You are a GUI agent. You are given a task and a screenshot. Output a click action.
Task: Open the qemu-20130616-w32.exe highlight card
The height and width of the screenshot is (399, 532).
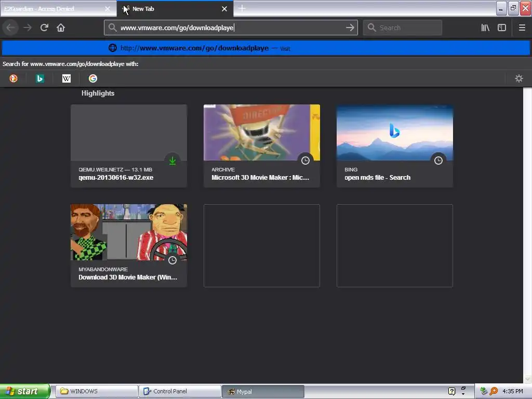point(129,145)
